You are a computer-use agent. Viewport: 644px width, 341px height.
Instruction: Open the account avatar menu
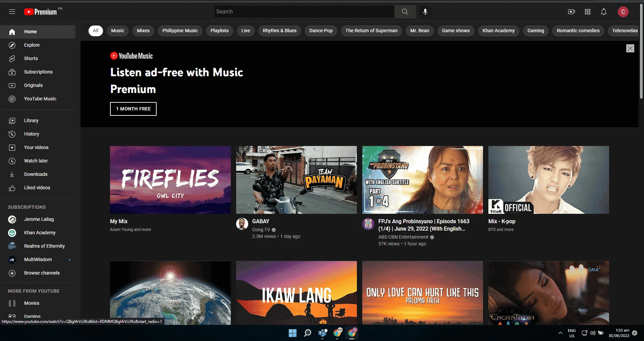click(623, 12)
